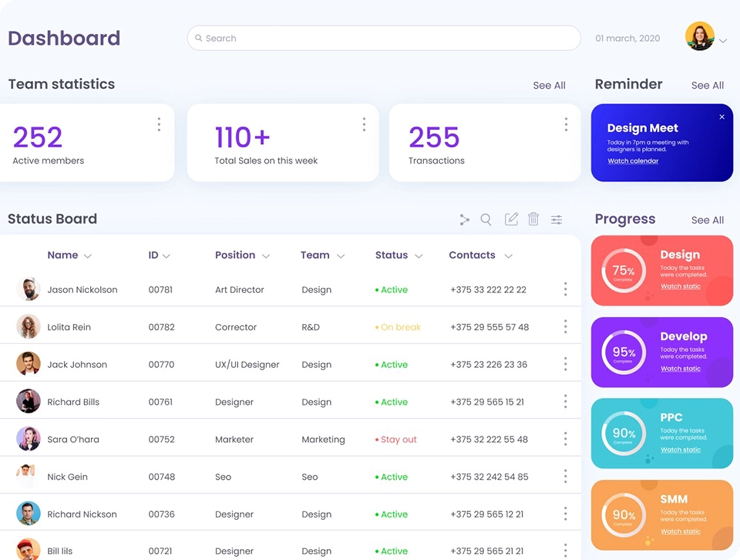Click the trash delete icon in Status Board
Viewport: 740px width, 560px height.
[x=533, y=220]
